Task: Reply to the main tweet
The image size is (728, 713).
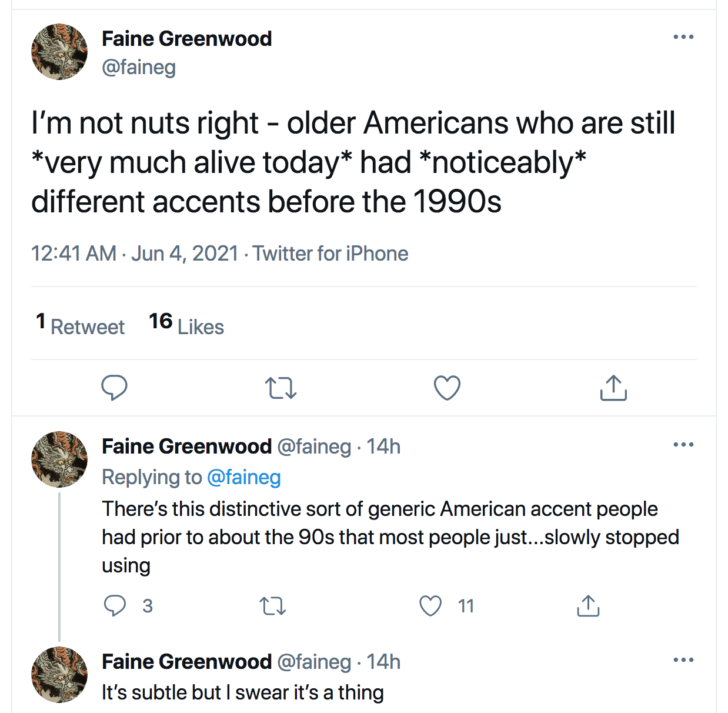Action: (x=114, y=388)
